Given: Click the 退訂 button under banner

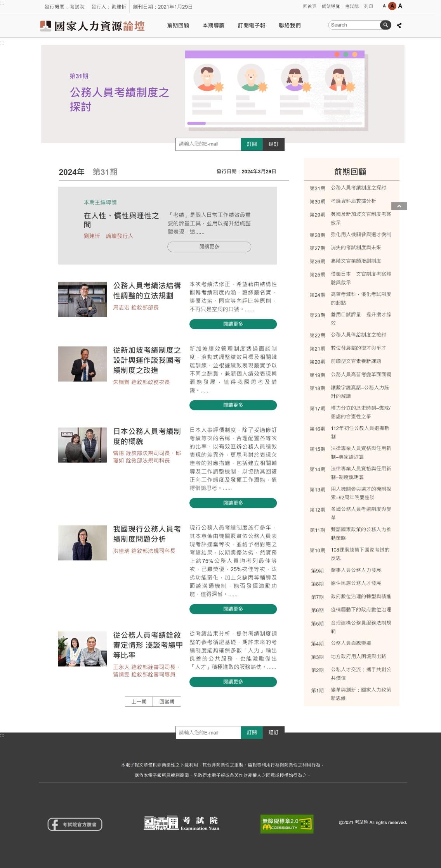Looking at the screenshot, I should tap(273, 144).
